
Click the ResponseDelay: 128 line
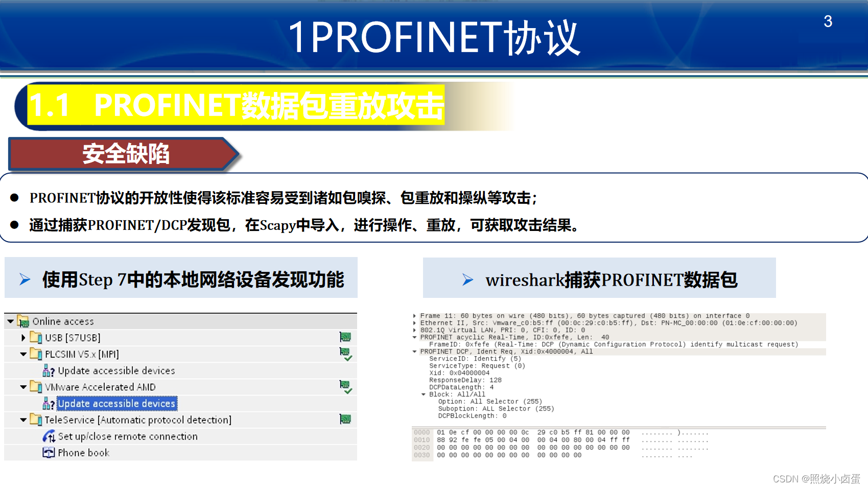[465, 380]
